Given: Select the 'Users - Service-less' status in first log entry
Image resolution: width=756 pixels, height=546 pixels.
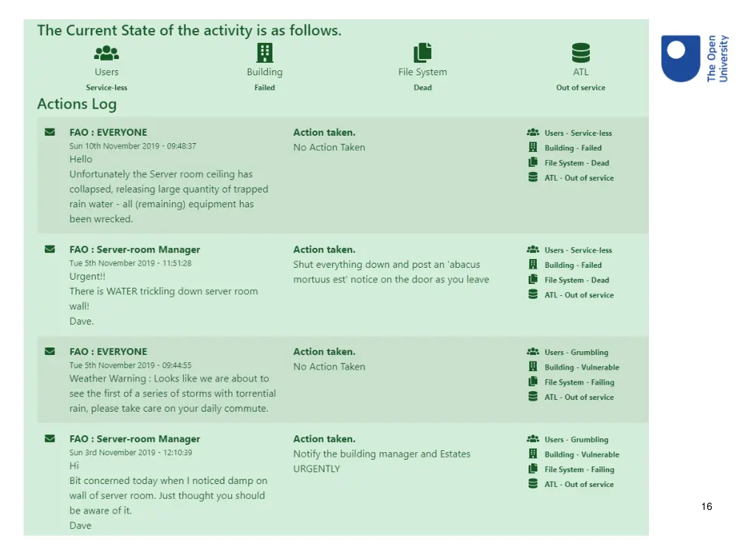Looking at the screenshot, I should (578, 133).
